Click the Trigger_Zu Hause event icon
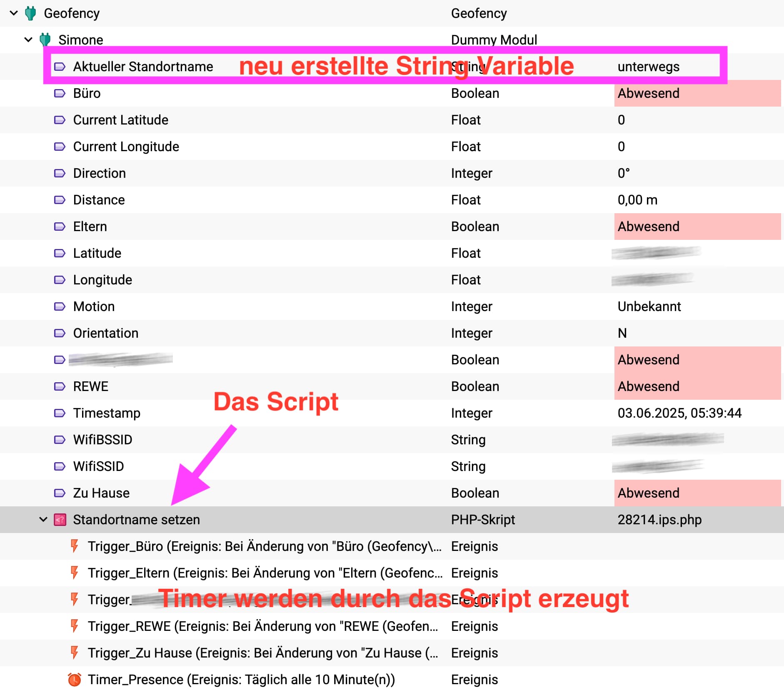 (x=75, y=653)
